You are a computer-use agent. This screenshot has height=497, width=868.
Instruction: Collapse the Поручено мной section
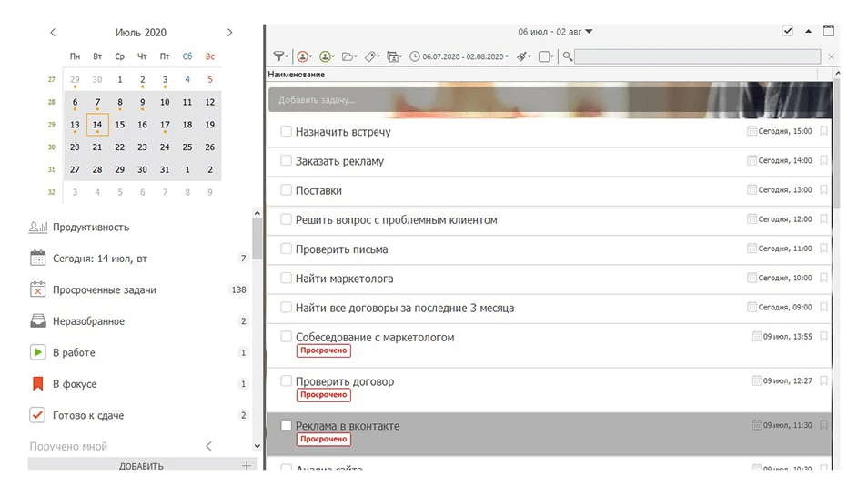208,446
